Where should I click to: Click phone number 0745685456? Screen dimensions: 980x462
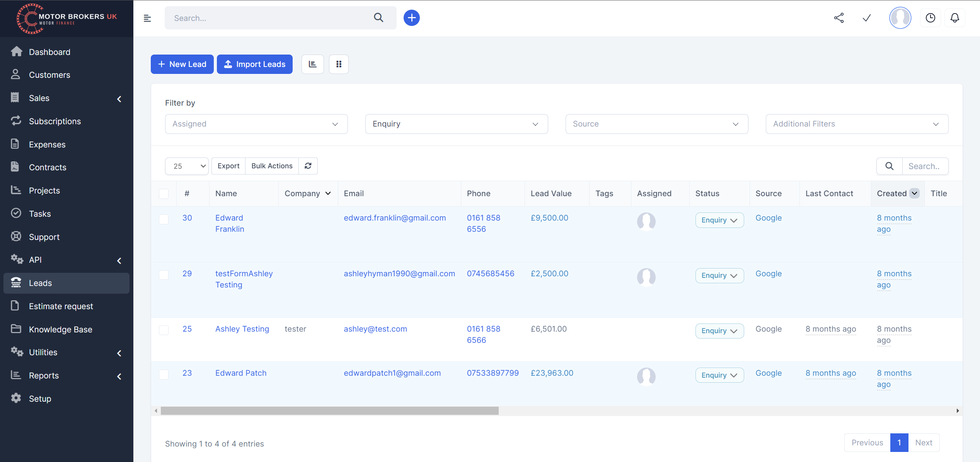pyautogui.click(x=490, y=274)
